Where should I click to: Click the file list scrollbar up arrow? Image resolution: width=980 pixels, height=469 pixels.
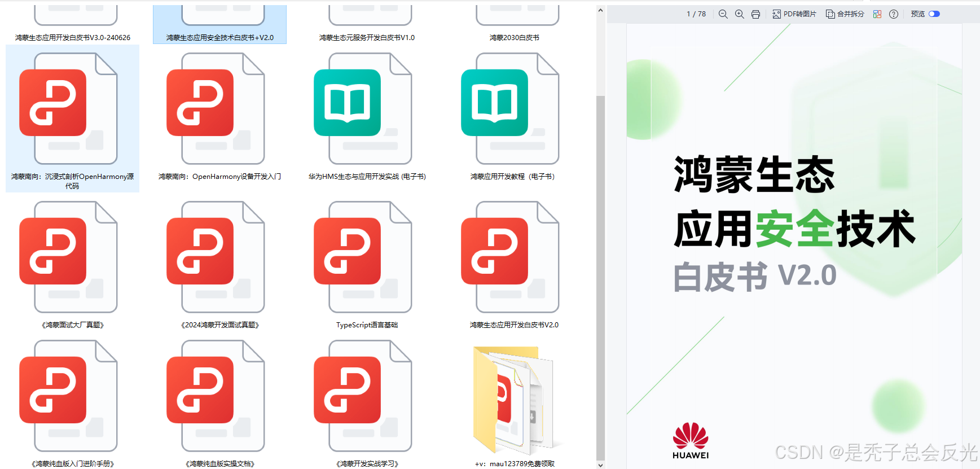[x=600, y=10]
